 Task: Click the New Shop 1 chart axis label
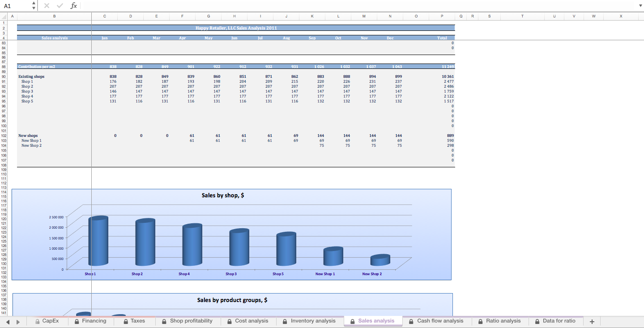(x=325, y=274)
